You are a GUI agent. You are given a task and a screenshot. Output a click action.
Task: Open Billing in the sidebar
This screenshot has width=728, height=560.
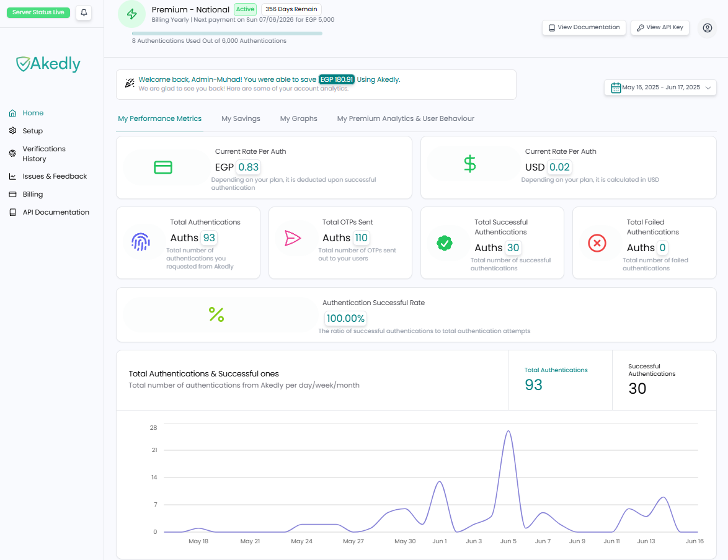click(x=32, y=194)
